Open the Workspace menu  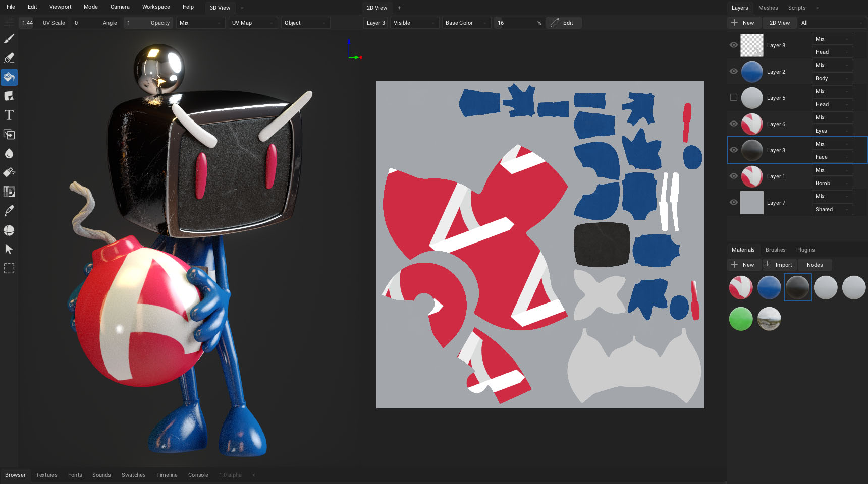[x=156, y=7]
